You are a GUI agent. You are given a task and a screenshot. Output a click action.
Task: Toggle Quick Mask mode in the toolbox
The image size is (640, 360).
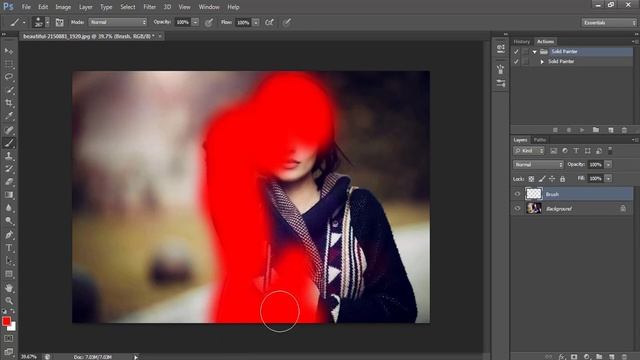point(9,338)
